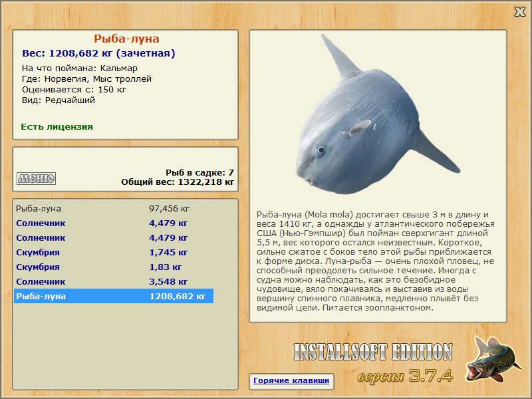Select the first Солнечник 4,479 кг row
This screenshot has width=532, height=399.
pyautogui.click(x=114, y=223)
